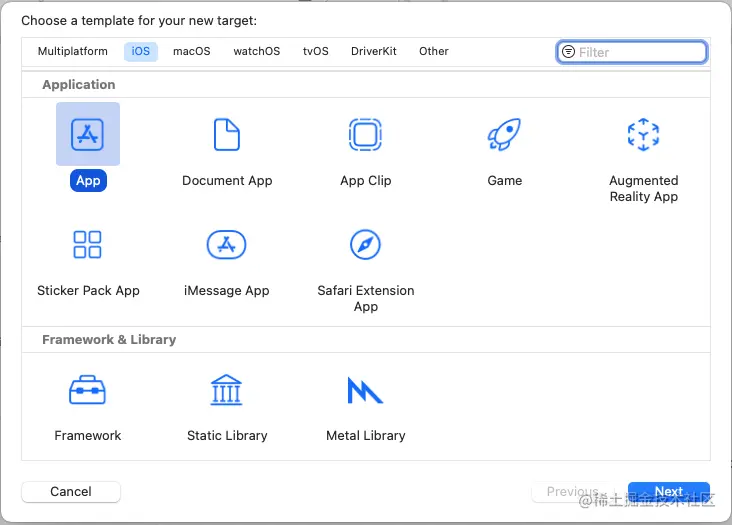Click the Sticker Pack App label
Screen dimensions: 732x525
88,291
